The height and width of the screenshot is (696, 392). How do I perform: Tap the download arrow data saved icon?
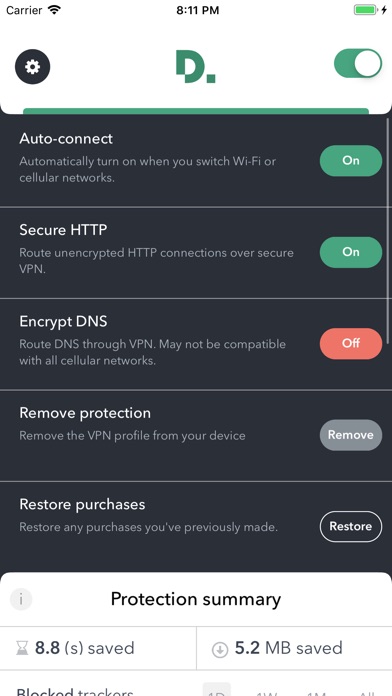(220, 649)
